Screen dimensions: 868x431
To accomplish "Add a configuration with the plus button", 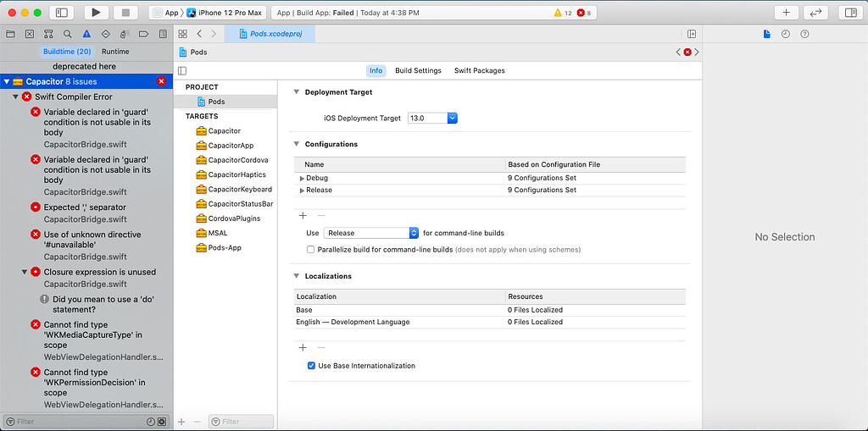I will coord(303,216).
